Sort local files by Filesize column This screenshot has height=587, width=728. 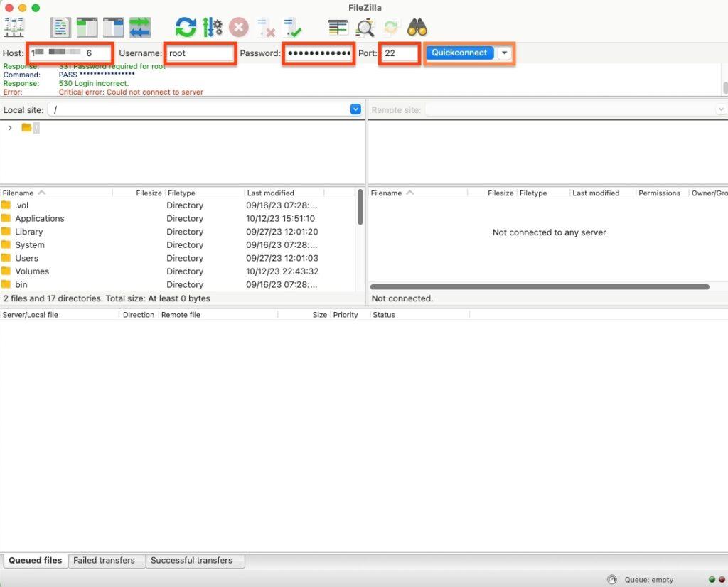[x=139, y=193]
